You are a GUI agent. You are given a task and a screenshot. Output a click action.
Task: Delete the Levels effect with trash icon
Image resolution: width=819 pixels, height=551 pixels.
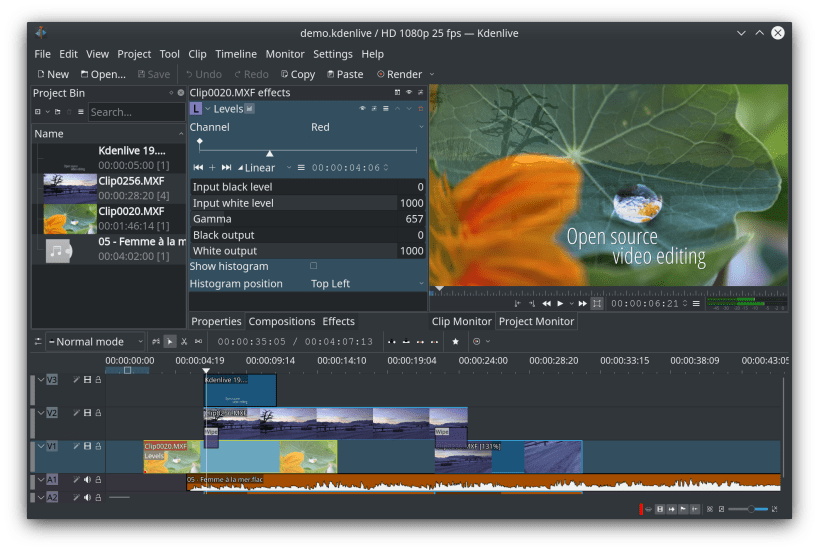[421, 109]
